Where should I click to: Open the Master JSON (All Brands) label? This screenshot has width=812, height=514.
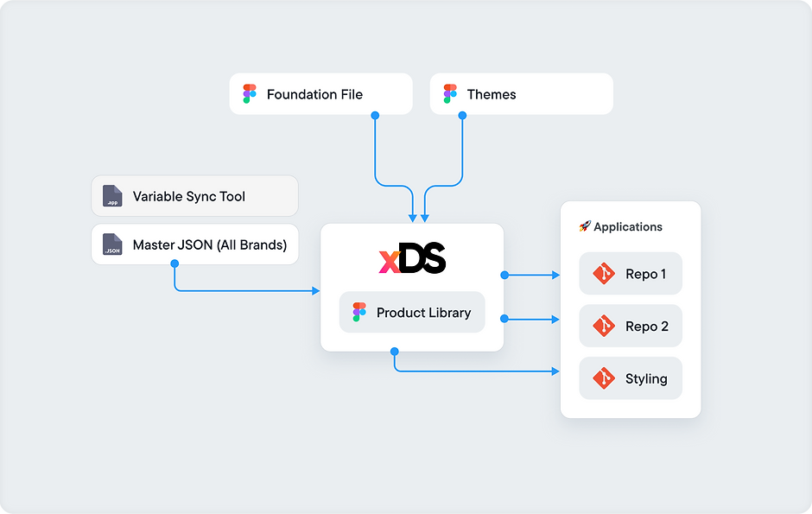[210, 244]
